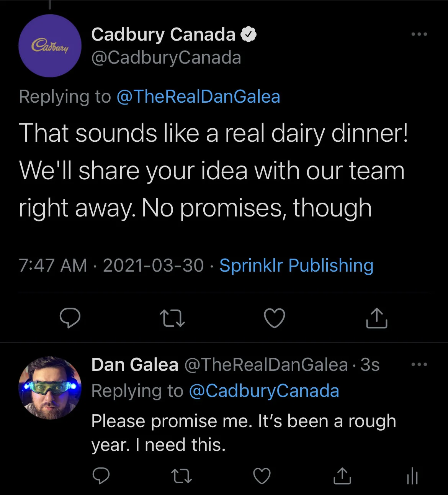448x495 pixels.
Task: Tap the 7:47 AM timestamp
Action: click(53, 266)
